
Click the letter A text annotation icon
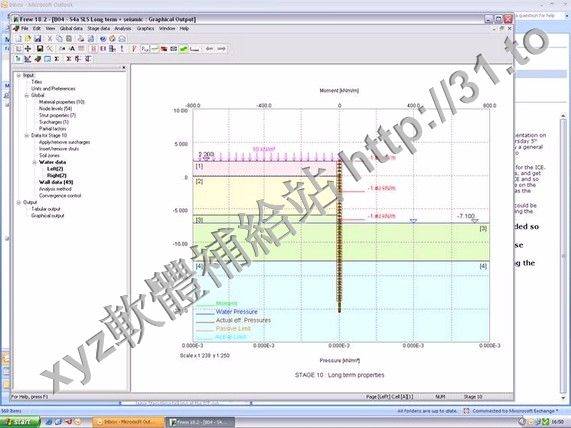72,48
